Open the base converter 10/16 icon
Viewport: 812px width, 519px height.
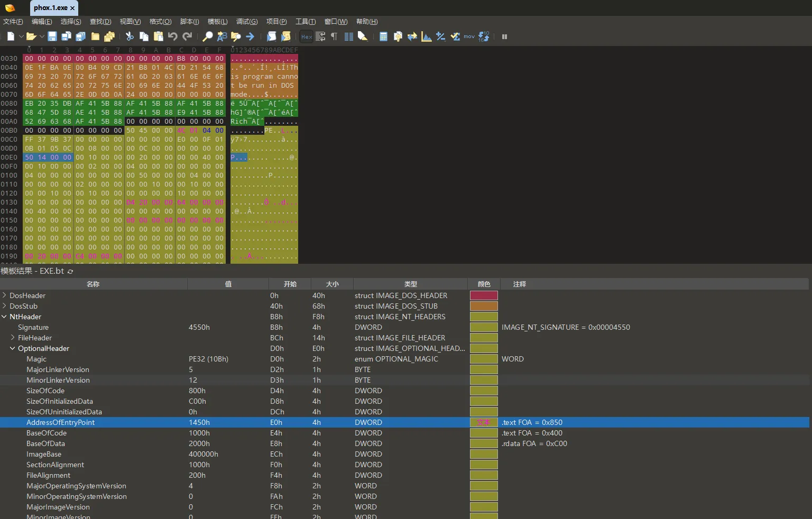coord(484,36)
